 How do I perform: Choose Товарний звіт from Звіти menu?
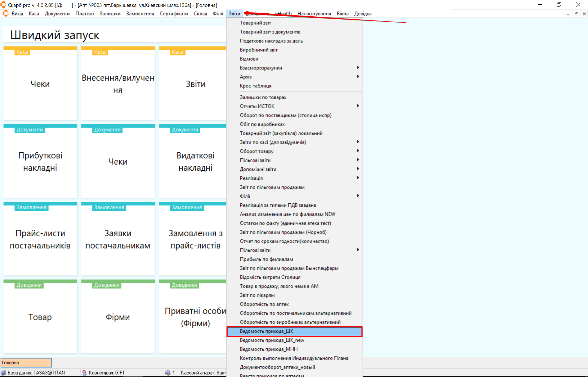pyautogui.click(x=255, y=23)
